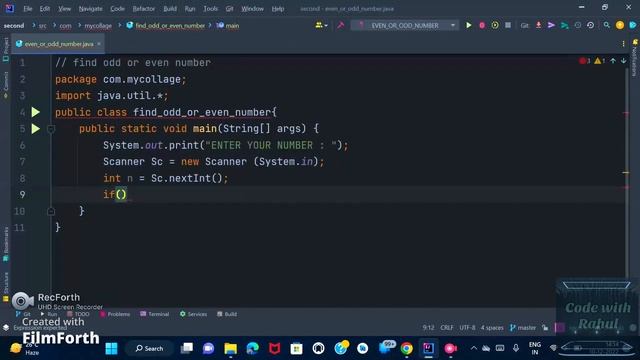
Task: Open Search Everywhere magnifier
Action: pos(607,25)
